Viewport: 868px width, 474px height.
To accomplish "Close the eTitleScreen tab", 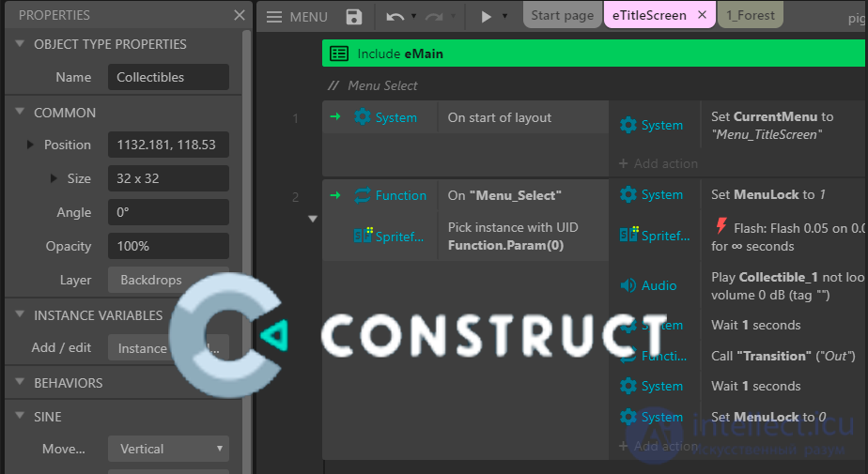I will [702, 15].
